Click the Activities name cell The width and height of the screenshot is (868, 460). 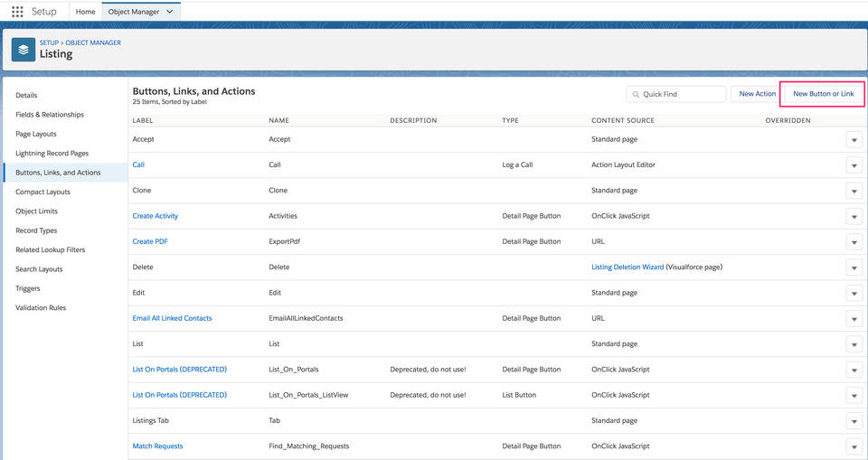coord(283,216)
